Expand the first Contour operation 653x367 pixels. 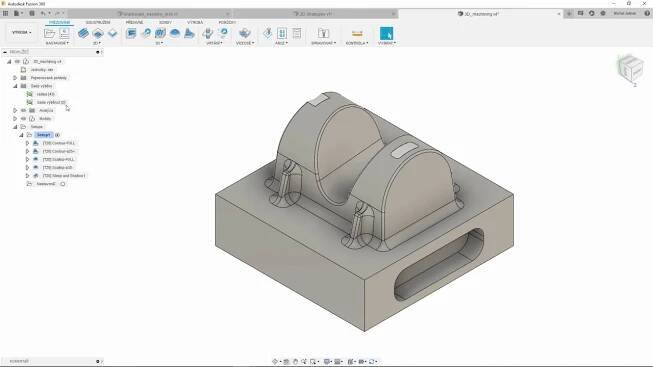coord(27,143)
